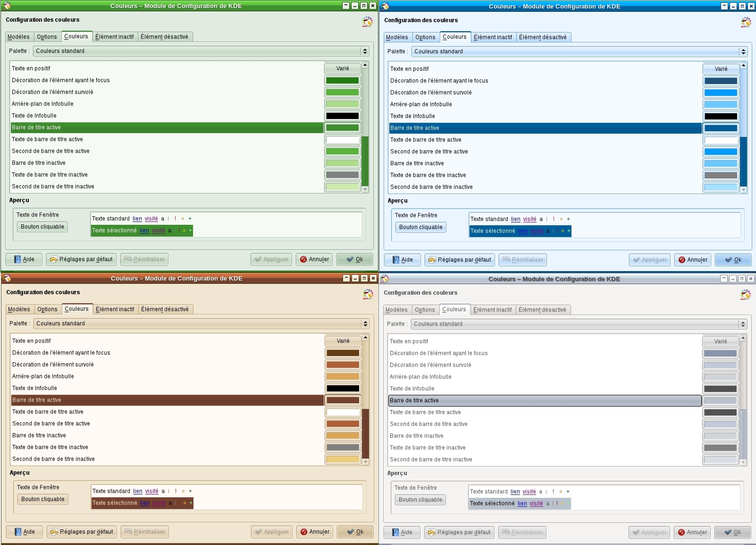Pick Second de barre de titre active swatch, blue
This screenshot has width=756, height=545.
pyautogui.click(x=721, y=152)
